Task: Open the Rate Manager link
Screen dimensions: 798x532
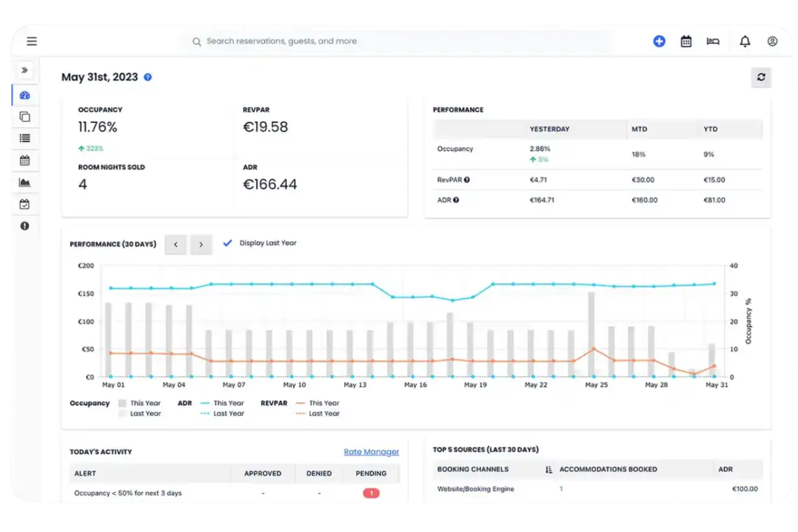Action: click(x=372, y=452)
